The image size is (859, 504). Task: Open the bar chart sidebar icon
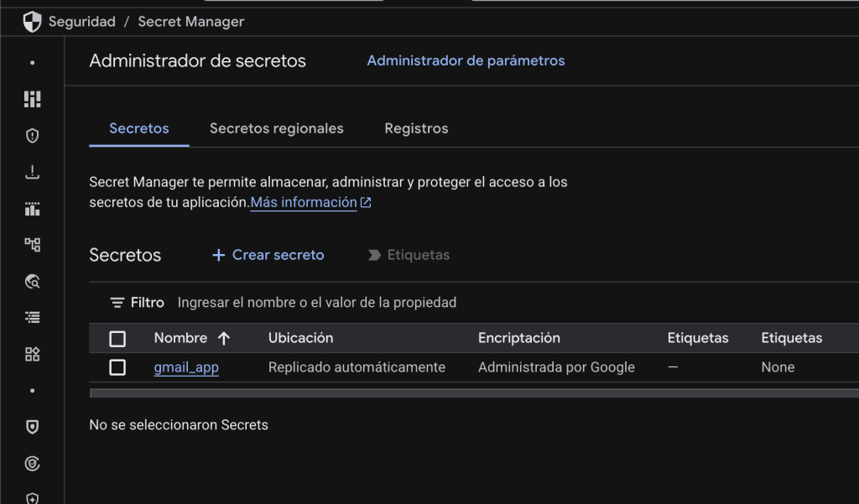33,209
